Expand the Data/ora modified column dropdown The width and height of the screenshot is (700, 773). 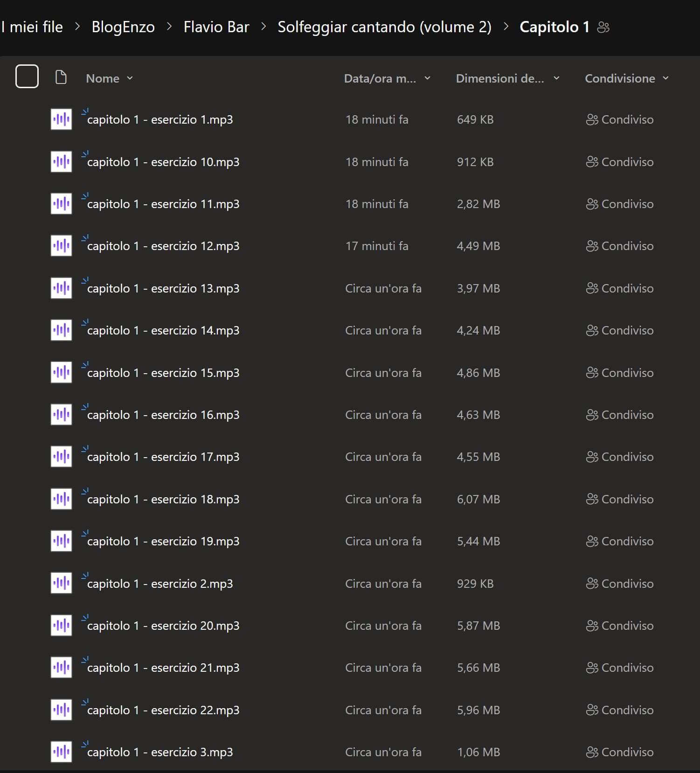click(x=427, y=78)
